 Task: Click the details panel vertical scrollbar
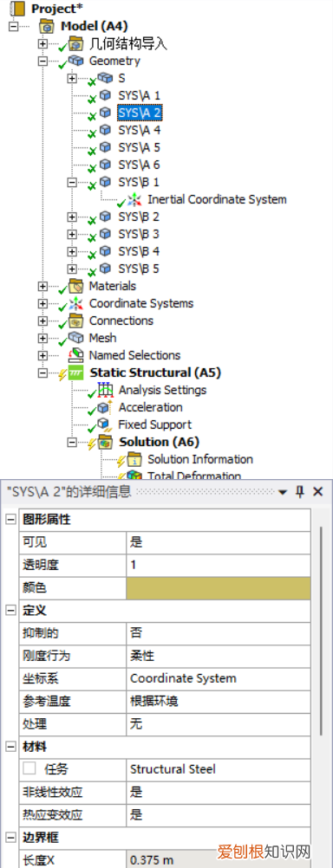click(322, 631)
